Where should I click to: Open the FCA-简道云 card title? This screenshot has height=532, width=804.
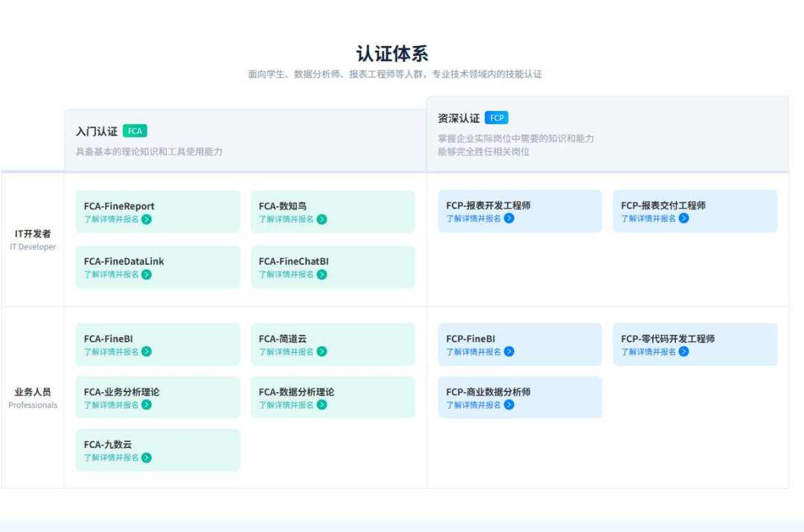coord(283,339)
